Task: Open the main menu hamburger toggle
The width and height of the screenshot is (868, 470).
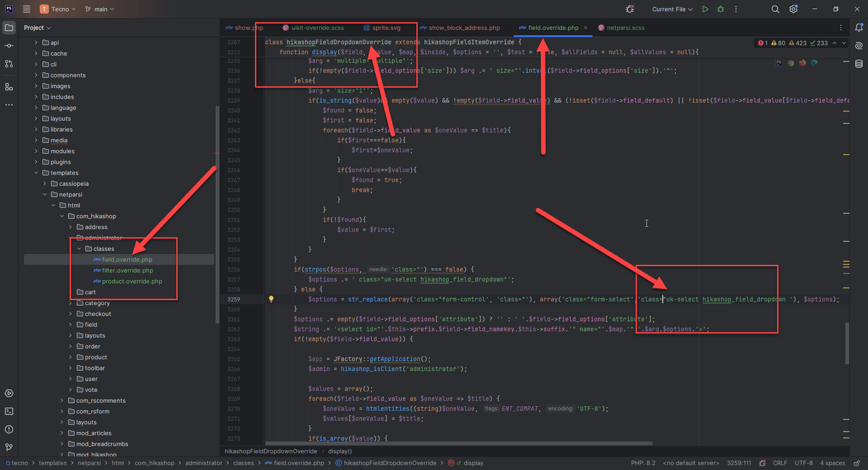Action: [27, 9]
